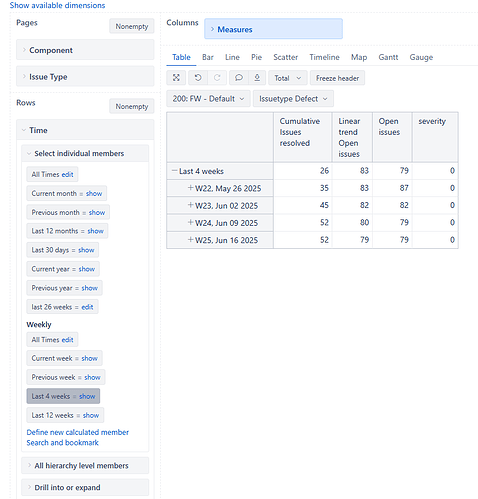The width and height of the screenshot is (478, 499).
Task: Switch to the Timeline tab
Action: 324,57
